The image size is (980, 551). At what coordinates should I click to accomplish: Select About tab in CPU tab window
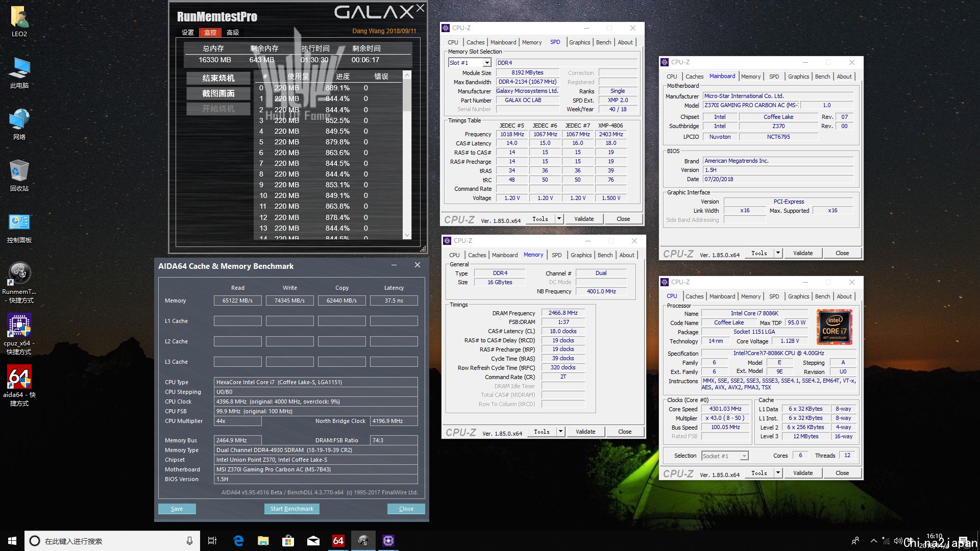click(844, 296)
